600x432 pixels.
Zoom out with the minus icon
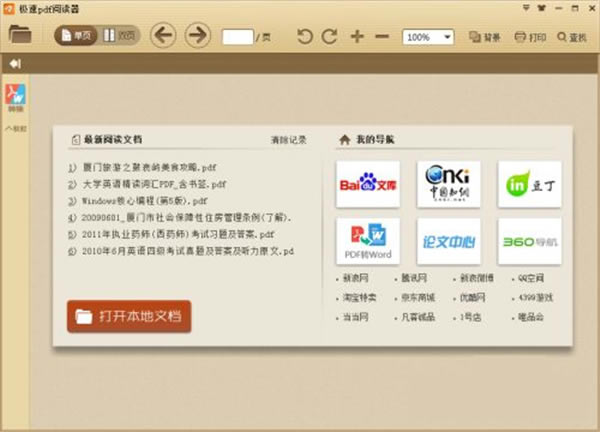[x=381, y=37]
